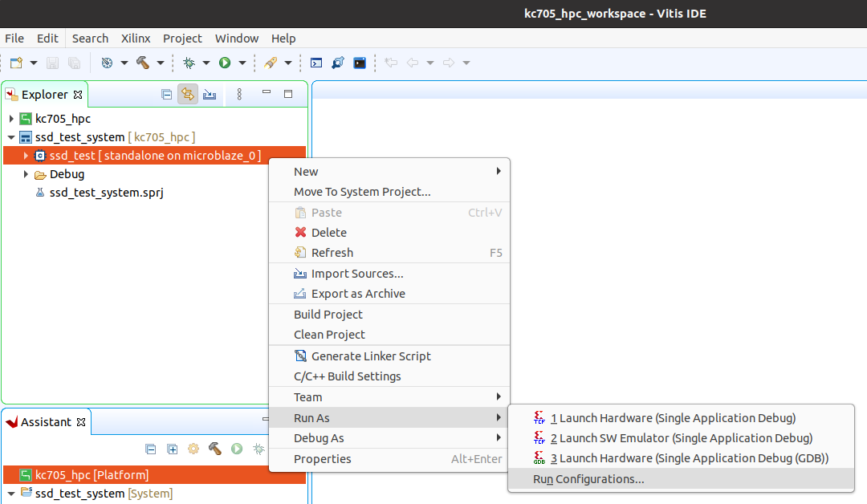The image size is (867, 504).
Task: Open the Debug dropdown arrow in toolbar
Action: 206,63
